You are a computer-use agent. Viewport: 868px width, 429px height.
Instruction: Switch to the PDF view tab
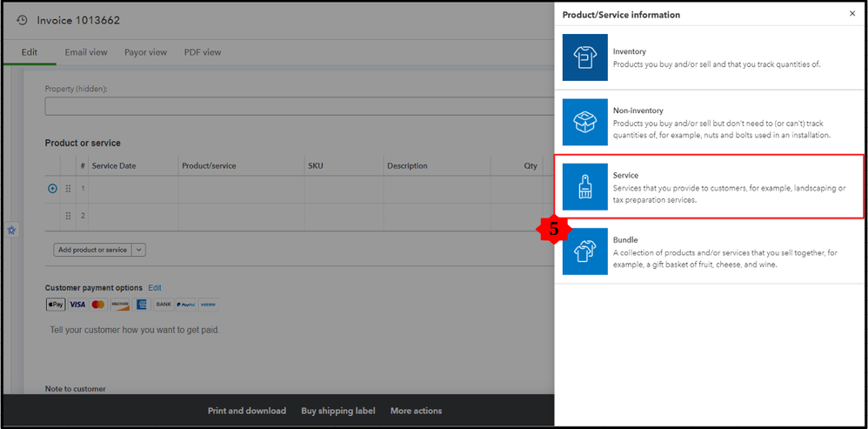[203, 52]
